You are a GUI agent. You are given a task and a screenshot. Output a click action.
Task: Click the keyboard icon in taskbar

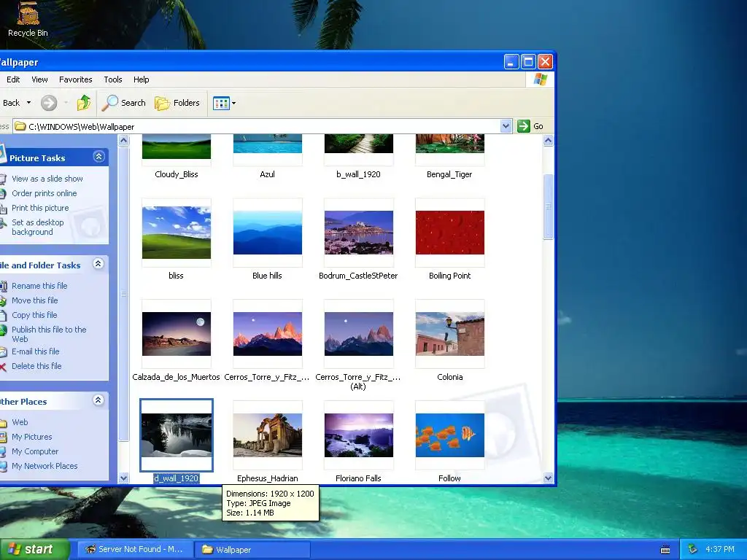[x=665, y=550]
